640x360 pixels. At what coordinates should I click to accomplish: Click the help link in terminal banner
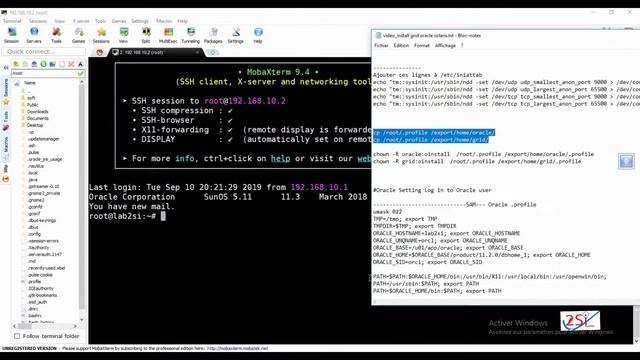(280, 158)
